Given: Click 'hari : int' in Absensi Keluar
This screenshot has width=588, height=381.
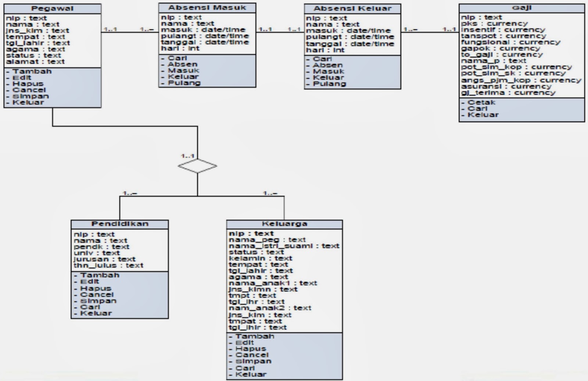Looking at the screenshot, I should point(325,50).
